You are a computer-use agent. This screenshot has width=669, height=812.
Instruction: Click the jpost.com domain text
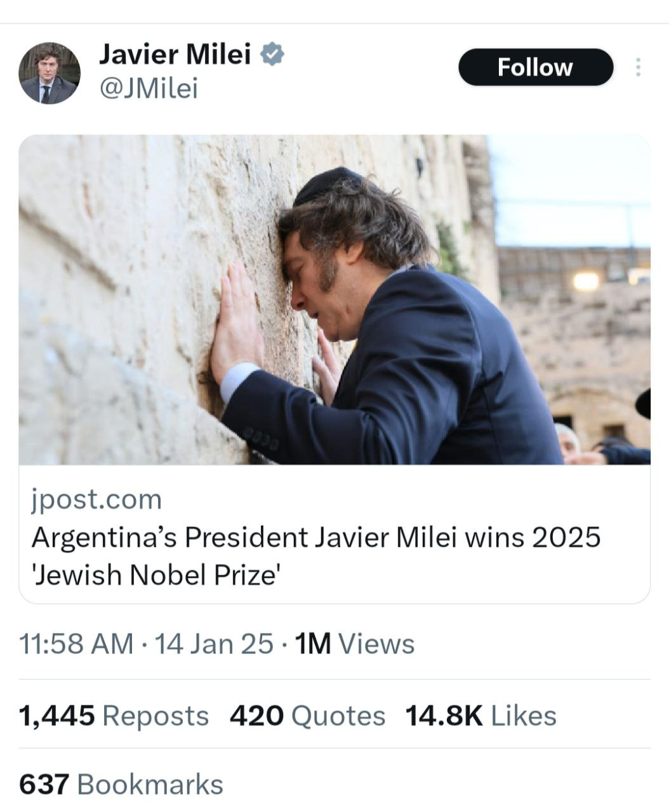point(96,499)
